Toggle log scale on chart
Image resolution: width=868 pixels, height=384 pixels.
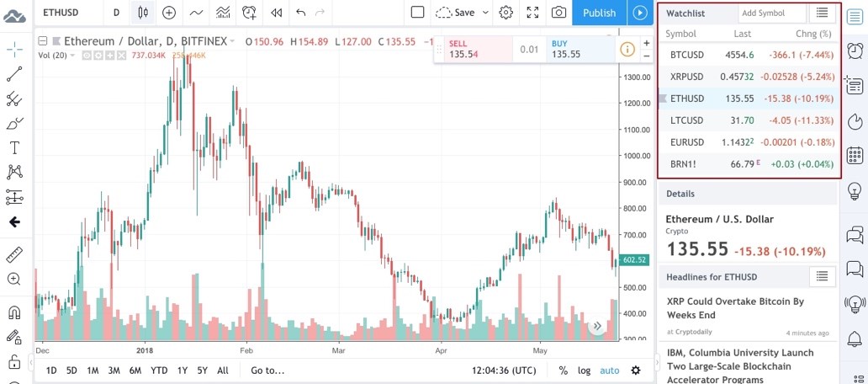[x=584, y=371]
